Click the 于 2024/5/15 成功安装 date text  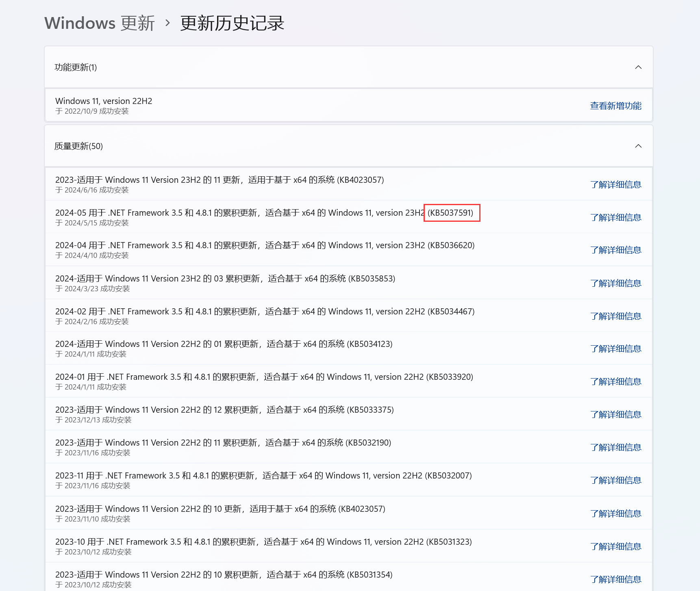coord(92,223)
